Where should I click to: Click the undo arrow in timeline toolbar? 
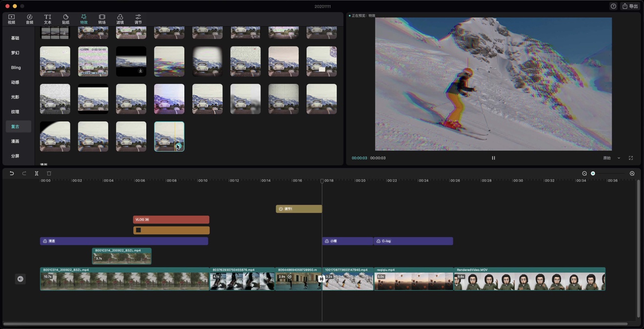[12, 173]
